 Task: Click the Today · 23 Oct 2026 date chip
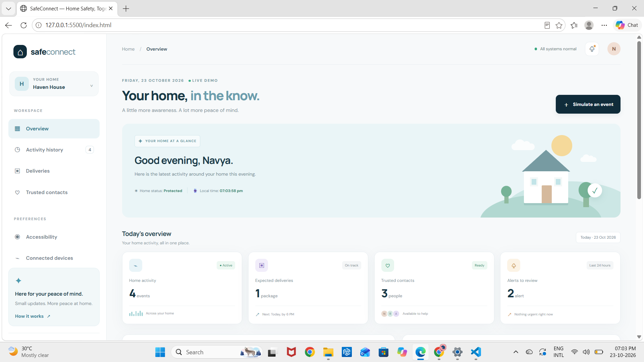(x=598, y=237)
